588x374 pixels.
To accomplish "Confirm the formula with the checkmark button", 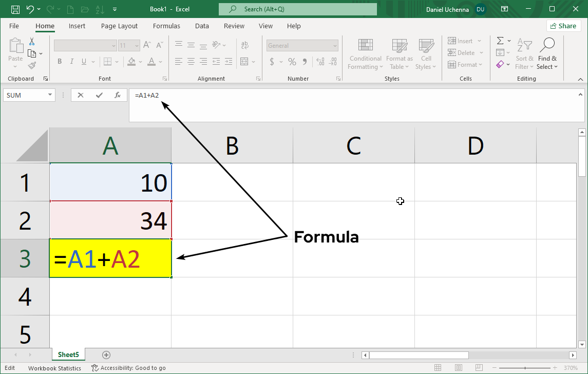I will 99,95.
